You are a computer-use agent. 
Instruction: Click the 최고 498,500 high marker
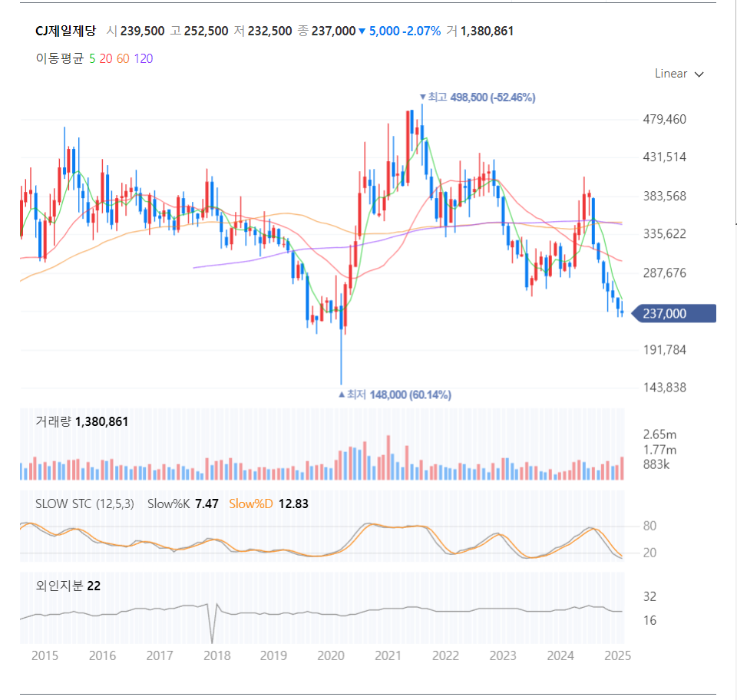coord(478,97)
